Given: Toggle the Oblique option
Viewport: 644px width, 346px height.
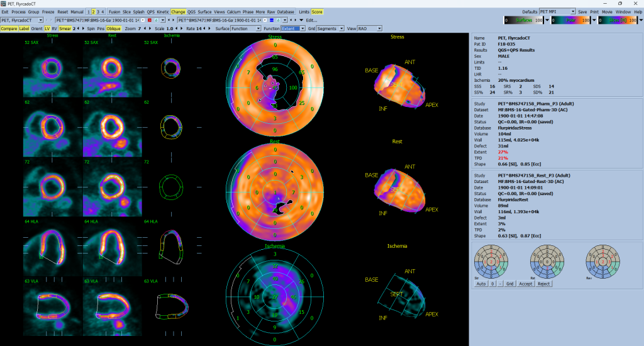Looking at the screenshot, I should pyautogui.click(x=113, y=29).
